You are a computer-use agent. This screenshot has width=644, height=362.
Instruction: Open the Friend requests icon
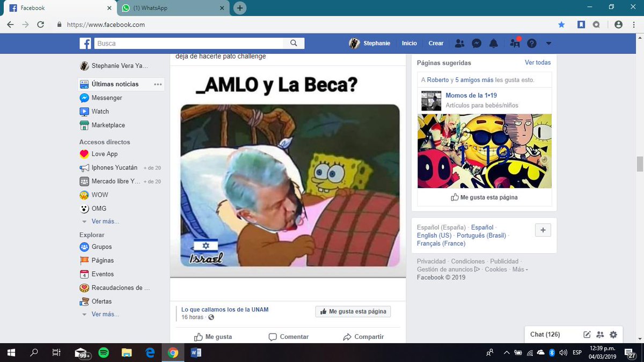point(459,43)
